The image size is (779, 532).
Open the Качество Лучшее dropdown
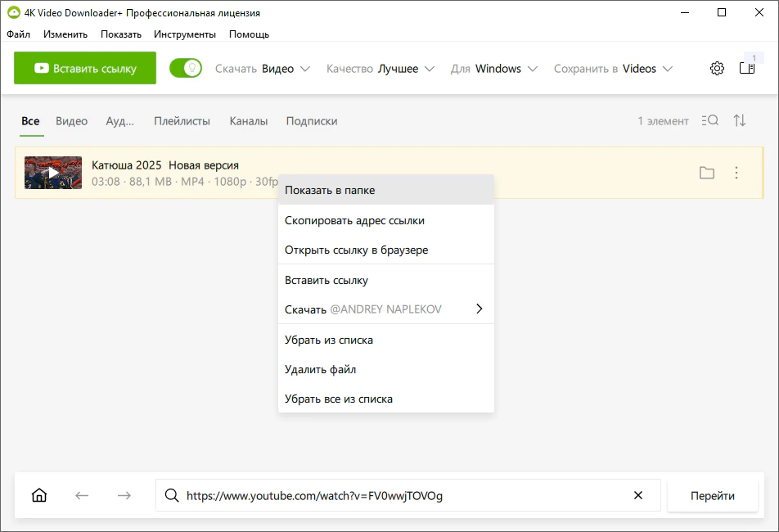tap(380, 69)
